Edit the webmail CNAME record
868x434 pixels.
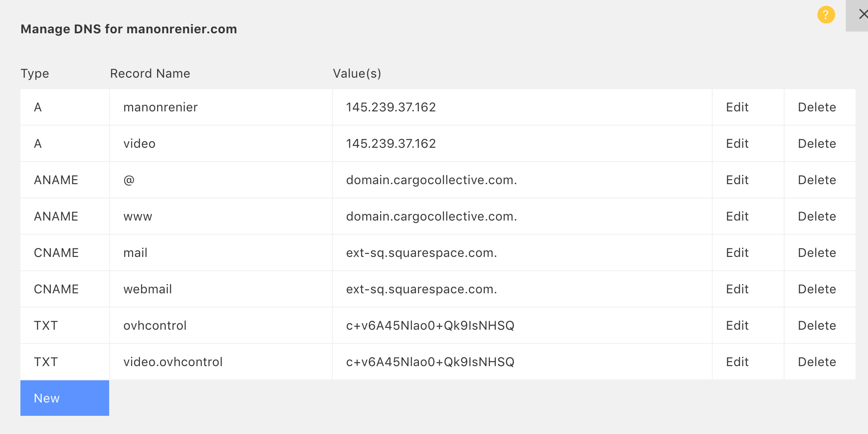(737, 289)
